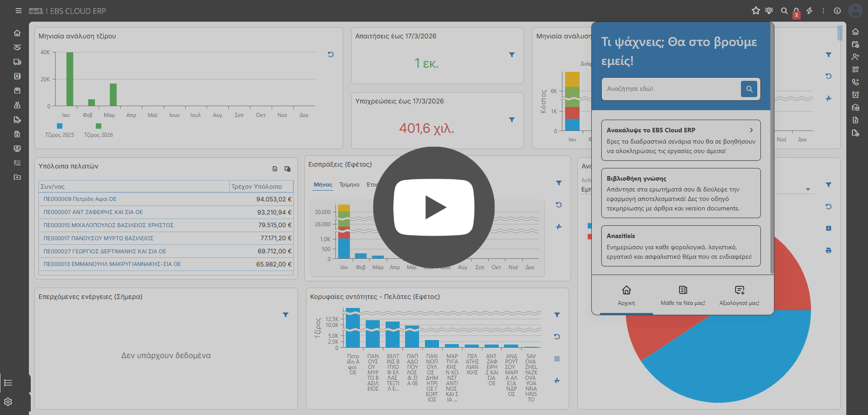The image size is (868, 415).
Task: Click the print icon beside the pie chart
Action: [829, 250]
